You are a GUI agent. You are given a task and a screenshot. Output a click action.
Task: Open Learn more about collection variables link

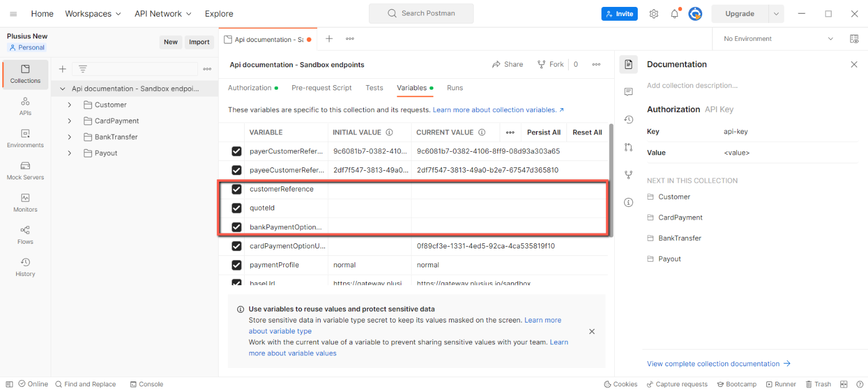[498, 110]
